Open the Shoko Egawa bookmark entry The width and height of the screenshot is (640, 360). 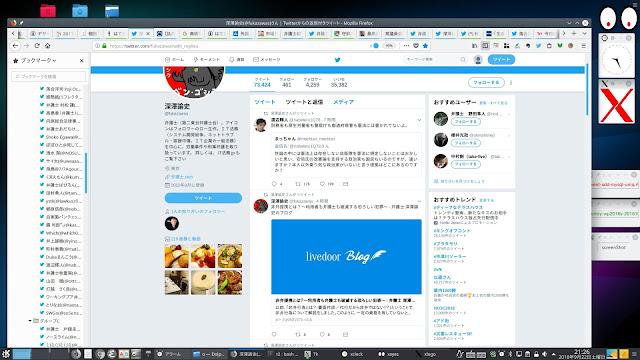[61, 137]
